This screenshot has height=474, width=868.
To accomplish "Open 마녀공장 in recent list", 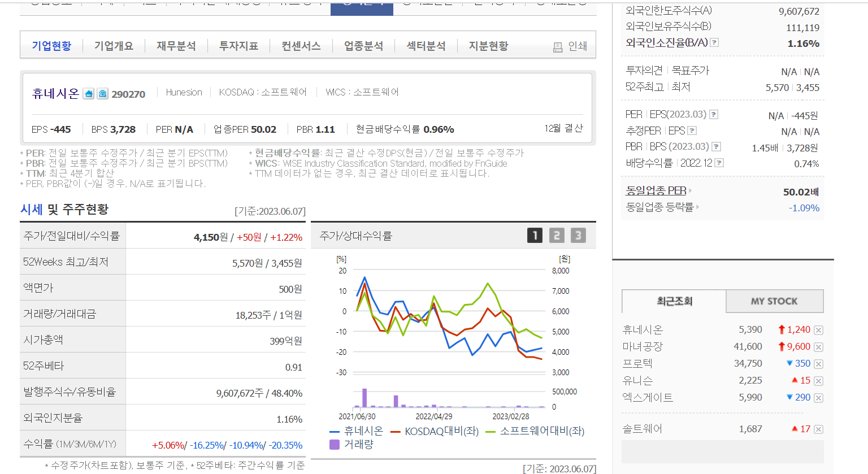I will click(643, 347).
